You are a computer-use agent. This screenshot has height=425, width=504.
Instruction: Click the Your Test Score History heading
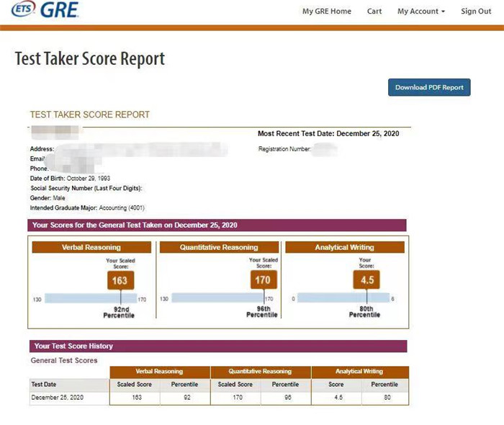(x=73, y=346)
